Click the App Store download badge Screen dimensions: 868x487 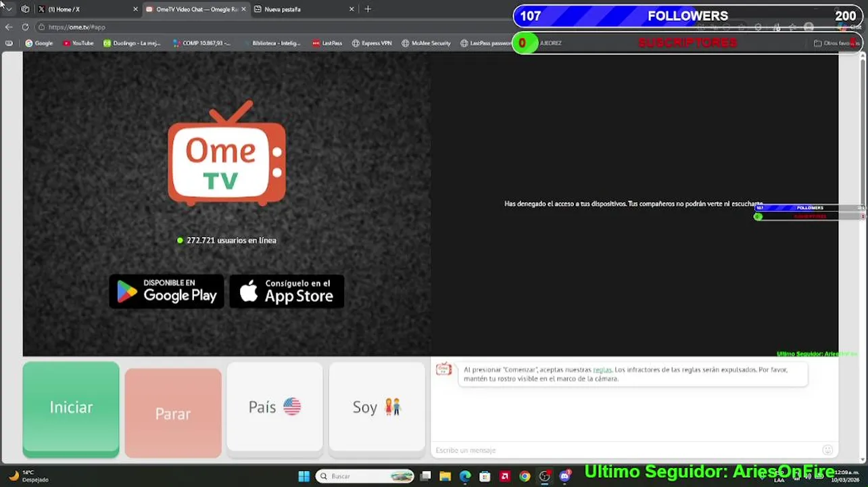point(287,292)
